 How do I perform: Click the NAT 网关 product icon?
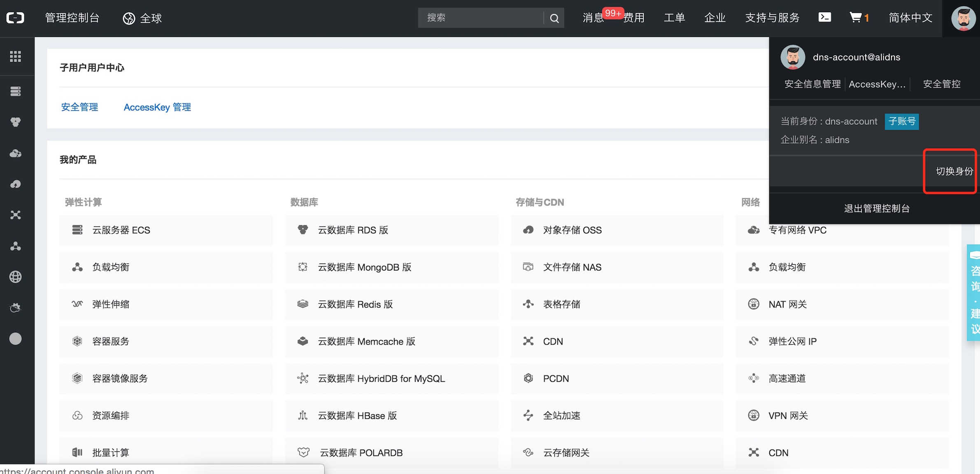coord(754,304)
